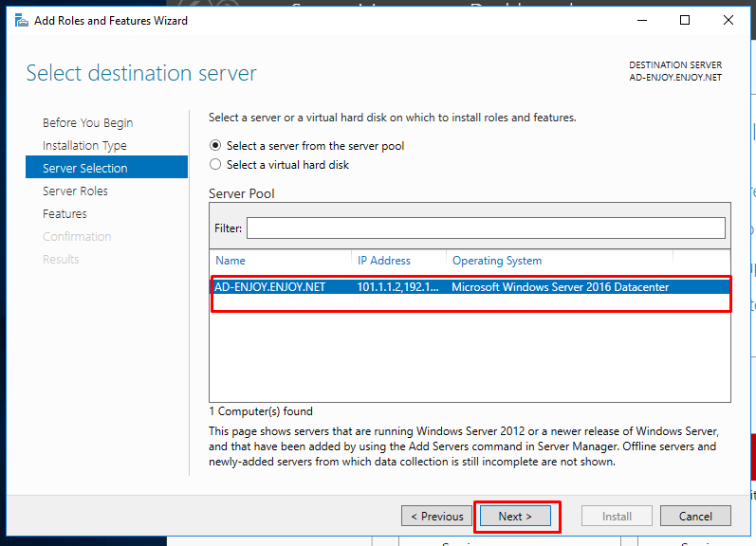Jump to the Server Roles step
The width and height of the screenshot is (756, 546).
point(75,191)
